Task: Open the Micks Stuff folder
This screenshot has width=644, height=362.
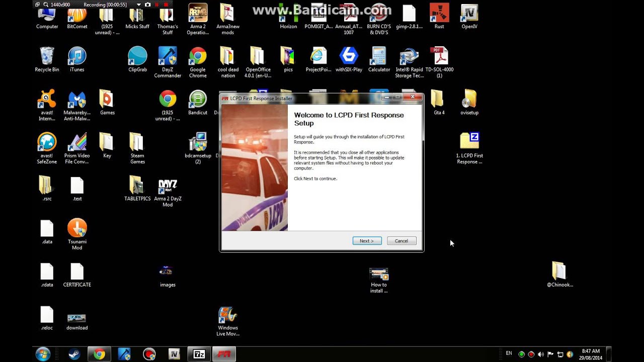Action: click(x=137, y=18)
